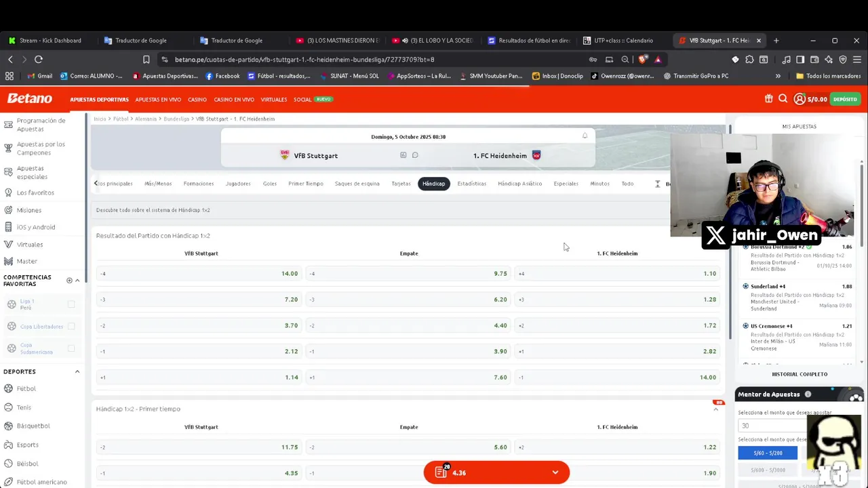Screen dimensions: 868x488
Task: Click the Esports sport icon
Action: pos(8,445)
